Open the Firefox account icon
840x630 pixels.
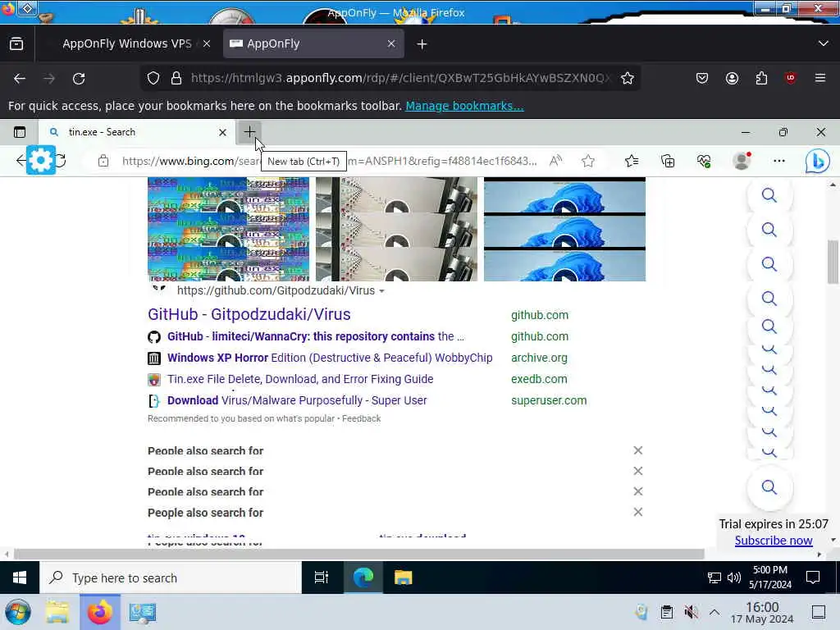click(x=732, y=78)
